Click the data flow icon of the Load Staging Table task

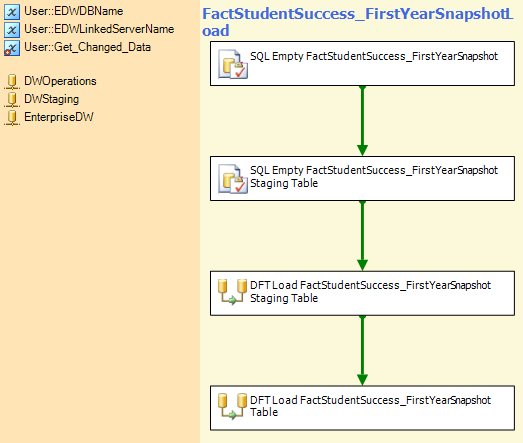pyautogui.click(x=232, y=292)
